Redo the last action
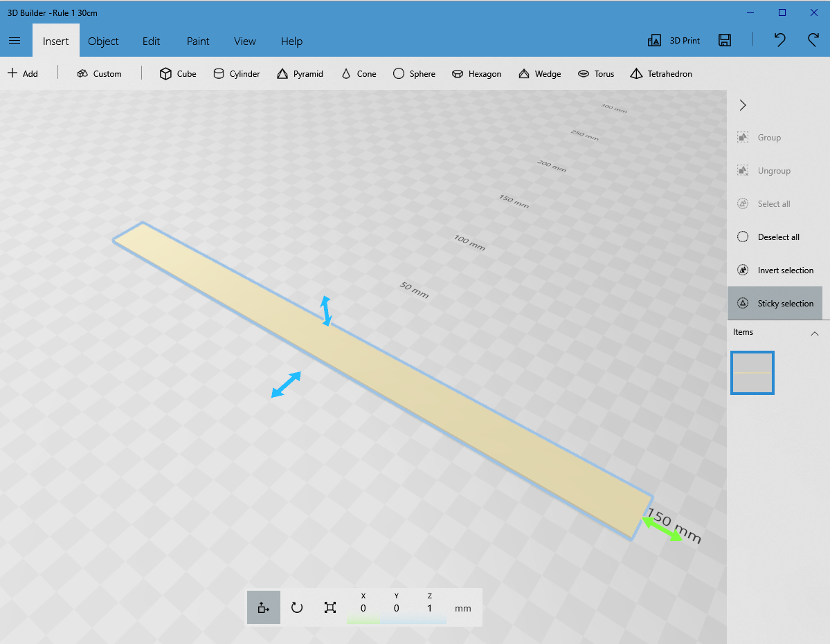 click(x=813, y=40)
